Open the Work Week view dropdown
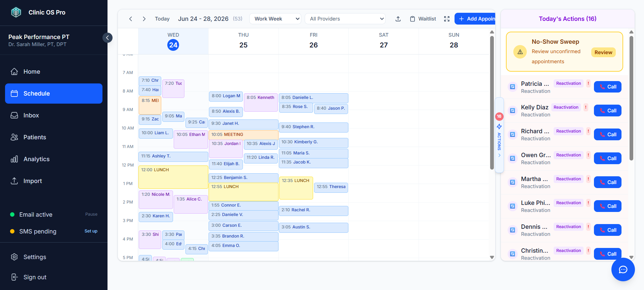 (275, 19)
